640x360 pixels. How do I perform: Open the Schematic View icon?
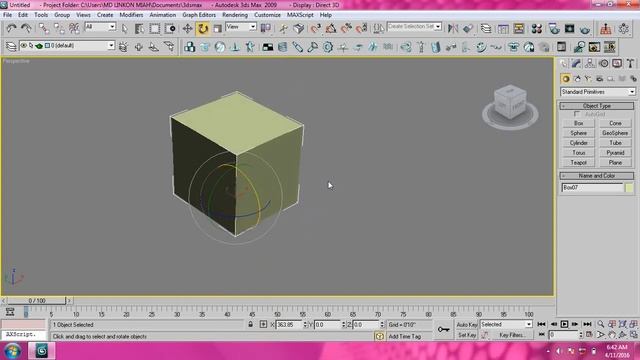coord(519,28)
